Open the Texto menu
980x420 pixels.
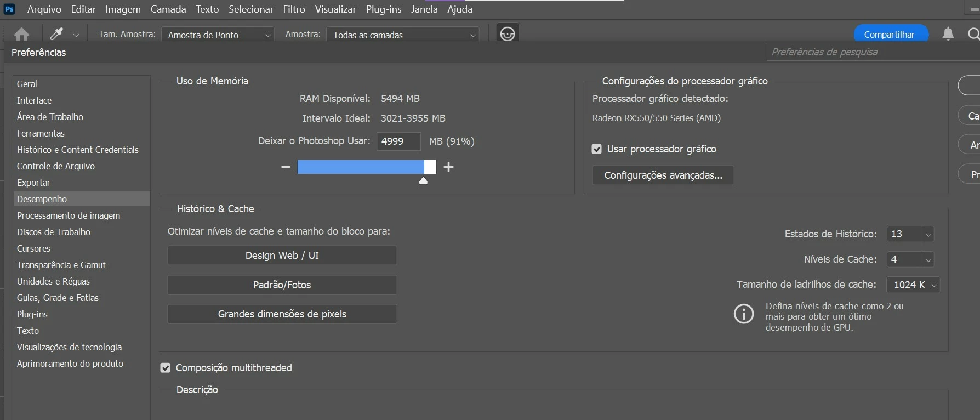click(207, 9)
